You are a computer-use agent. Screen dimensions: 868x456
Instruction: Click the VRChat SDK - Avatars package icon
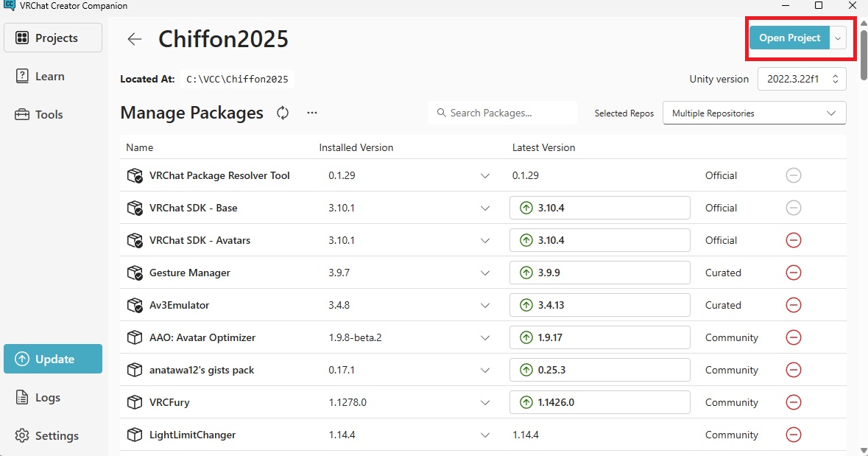pos(135,240)
